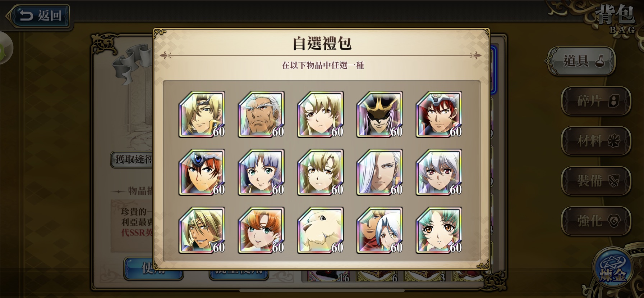644x298 pixels.
Task: Select the blond hero with headband portrait
Action: coord(202,114)
